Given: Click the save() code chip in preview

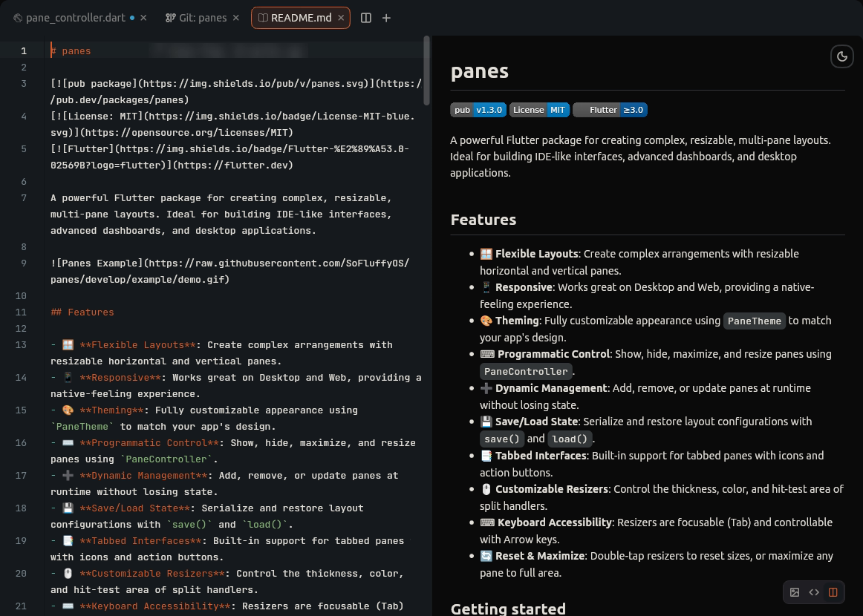Looking at the screenshot, I should 502,439.
